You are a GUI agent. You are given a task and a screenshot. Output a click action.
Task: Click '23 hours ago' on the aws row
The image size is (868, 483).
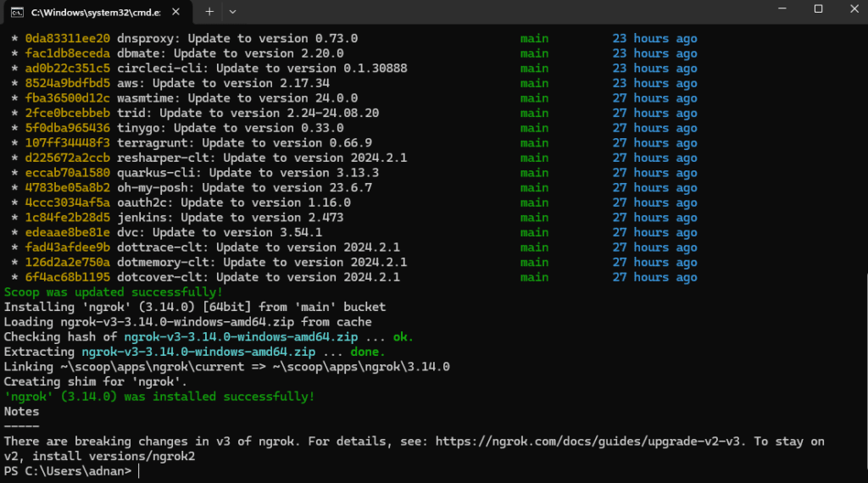[655, 84]
